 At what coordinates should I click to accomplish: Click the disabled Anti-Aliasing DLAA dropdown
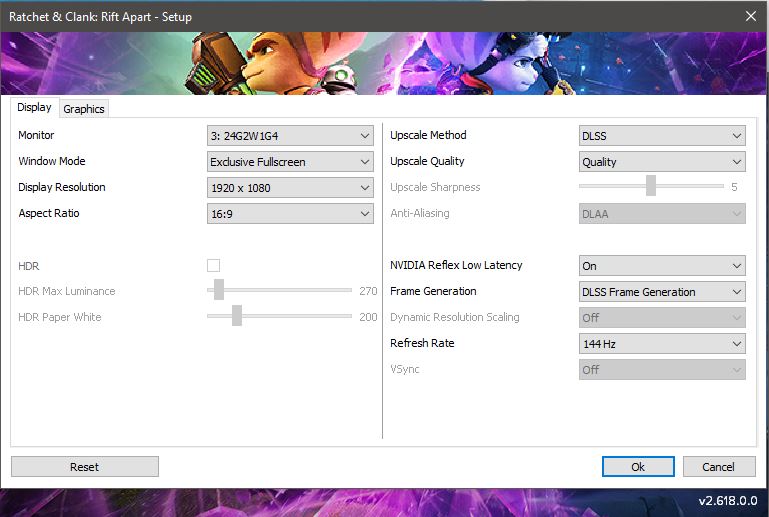(x=662, y=213)
